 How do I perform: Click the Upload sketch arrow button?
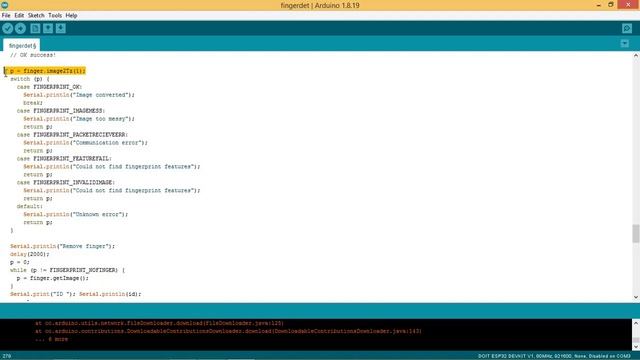click(x=20, y=28)
